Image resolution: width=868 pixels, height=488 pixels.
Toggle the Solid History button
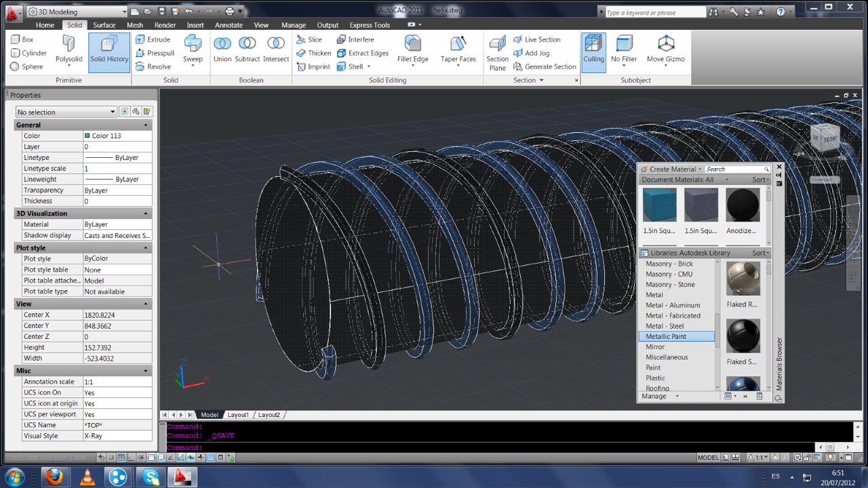[109, 52]
